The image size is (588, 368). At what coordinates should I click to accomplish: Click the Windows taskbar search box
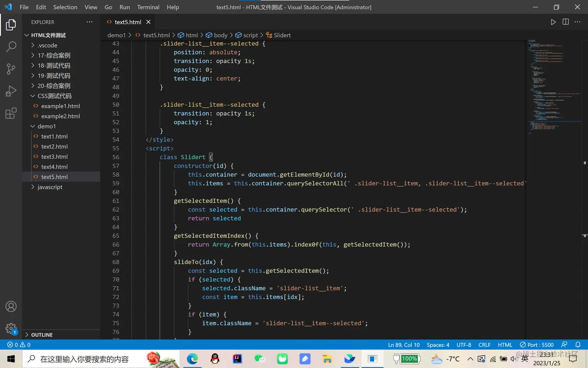(x=101, y=359)
